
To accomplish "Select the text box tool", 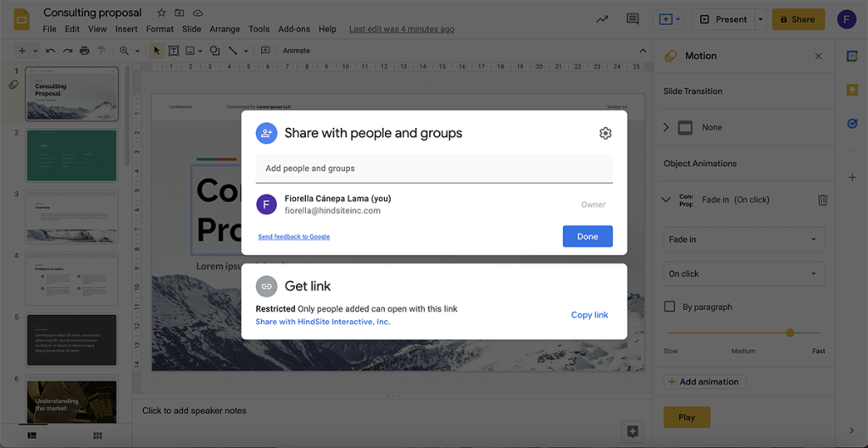I will (173, 51).
